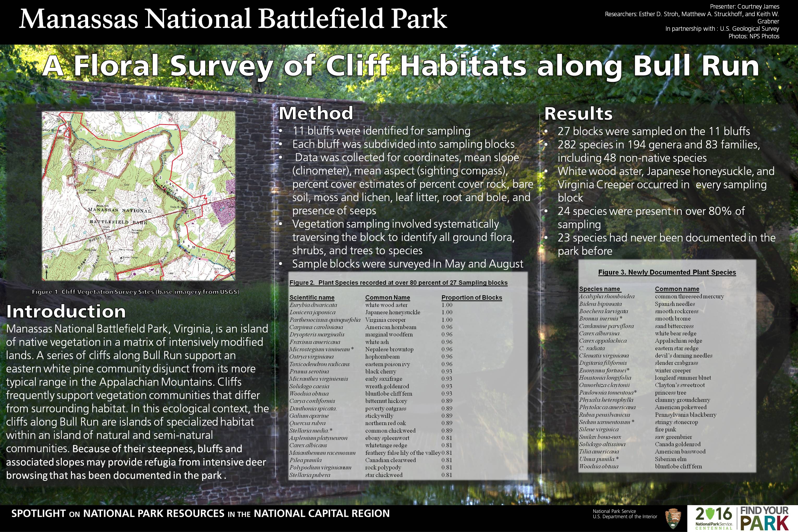
Task: Click the Figure 3 table title
Action: coord(667,273)
